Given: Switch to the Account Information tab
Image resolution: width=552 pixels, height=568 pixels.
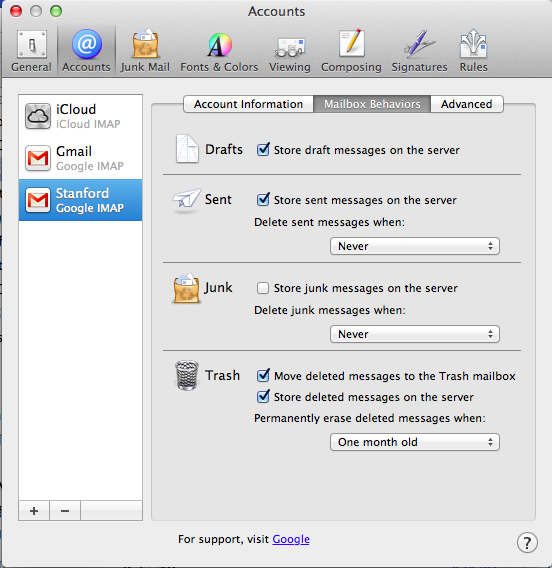Looking at the screenshot, I should point(248,104).
